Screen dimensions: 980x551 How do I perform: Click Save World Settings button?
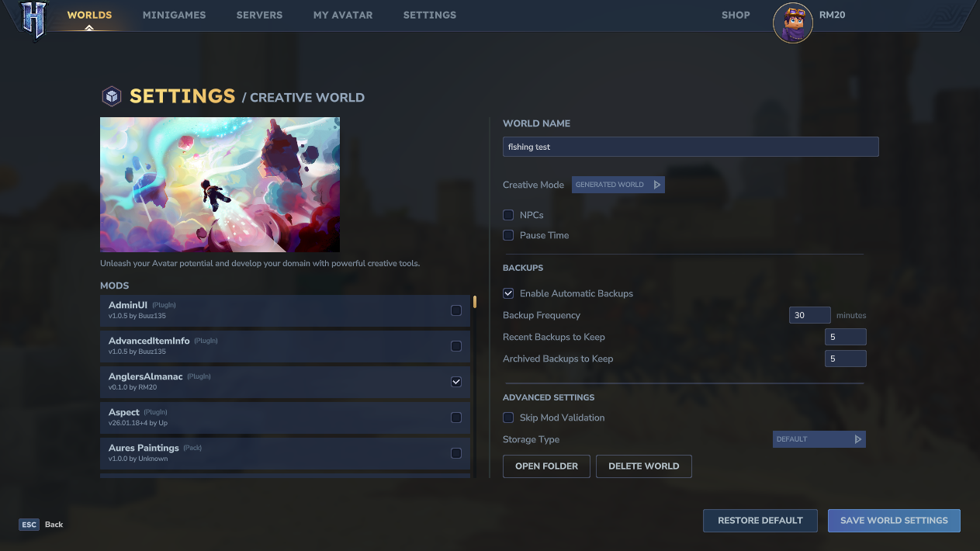894,521
